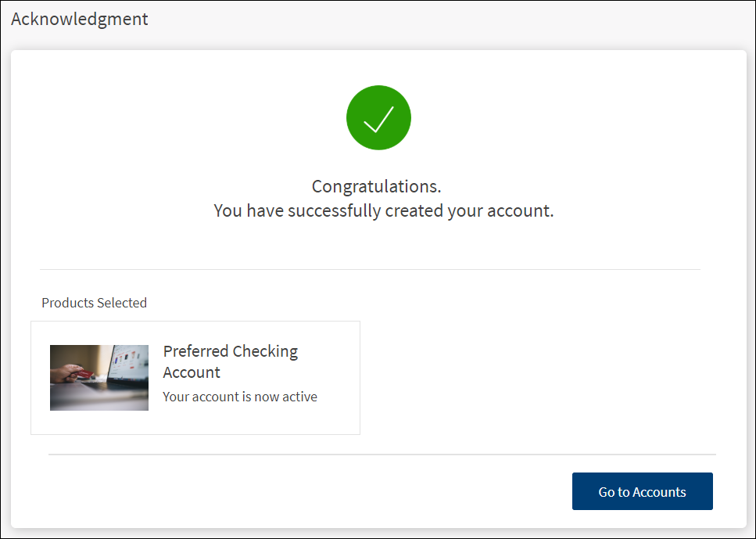Click the word "Selected" in the products label

(x=122, y=303)
